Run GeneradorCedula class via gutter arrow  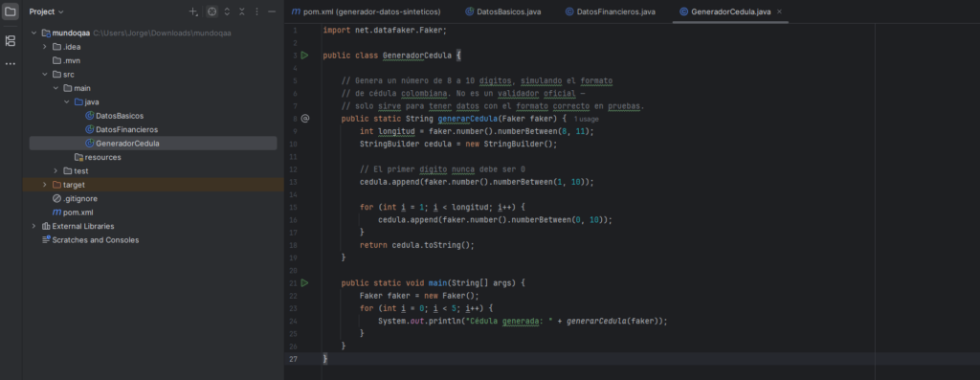(305, 55)
